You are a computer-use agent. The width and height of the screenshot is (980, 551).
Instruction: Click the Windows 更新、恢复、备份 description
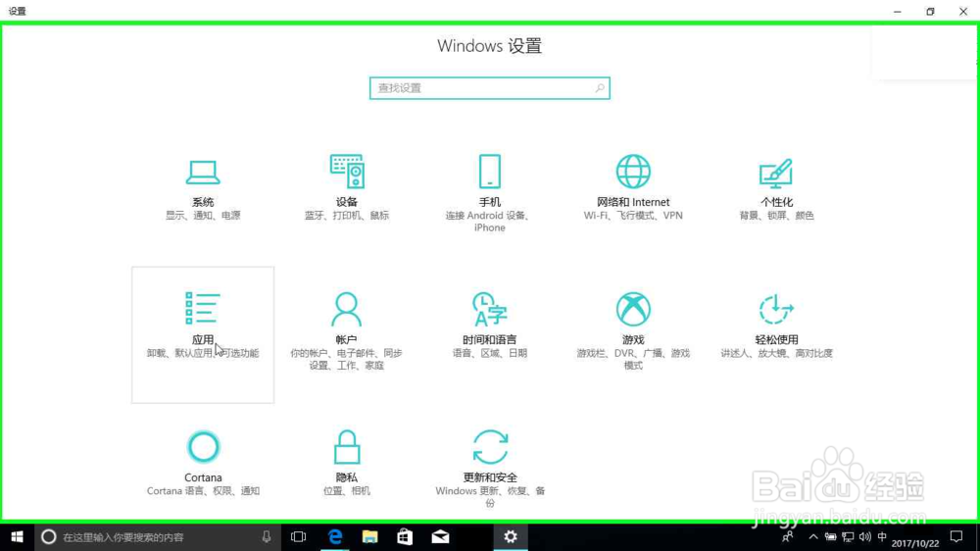pyautogui.click(x=490, y=497)
